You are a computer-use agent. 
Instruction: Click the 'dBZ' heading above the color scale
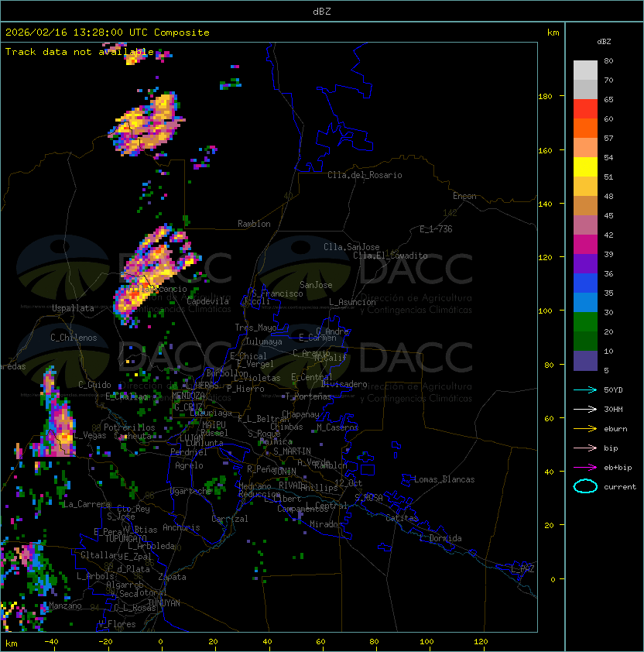[x=604, y=42]
